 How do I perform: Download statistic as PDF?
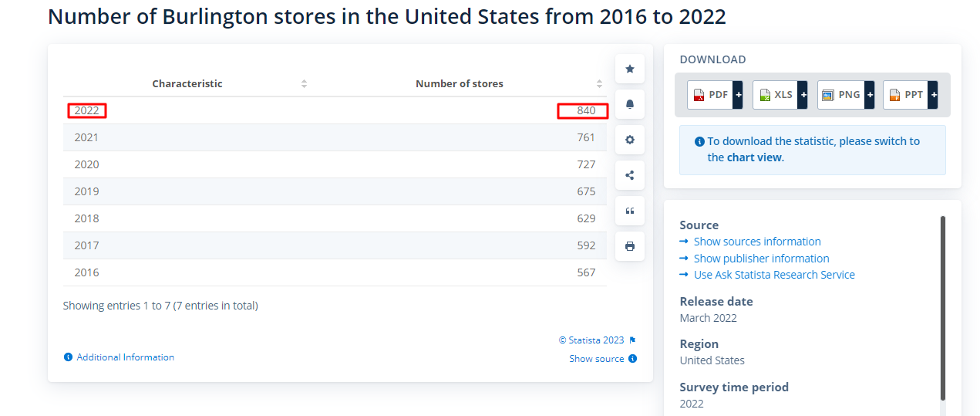pos(715,95)
